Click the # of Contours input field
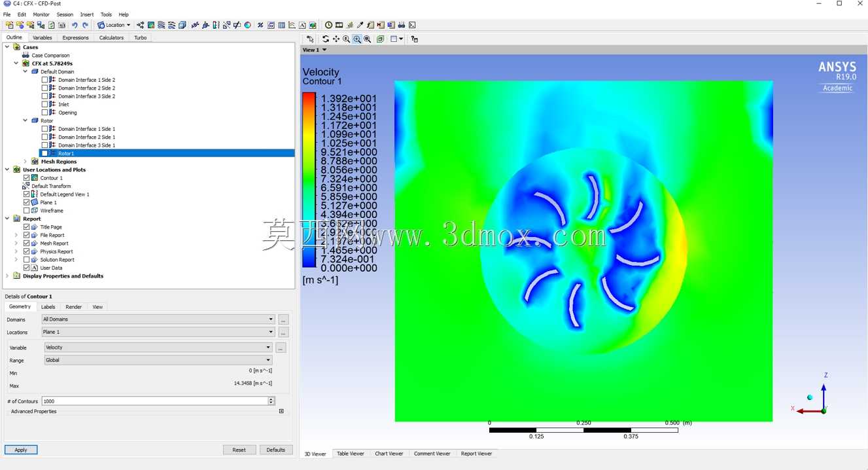The width and height of the screenshot is (868, 470). tap(154, 401)
